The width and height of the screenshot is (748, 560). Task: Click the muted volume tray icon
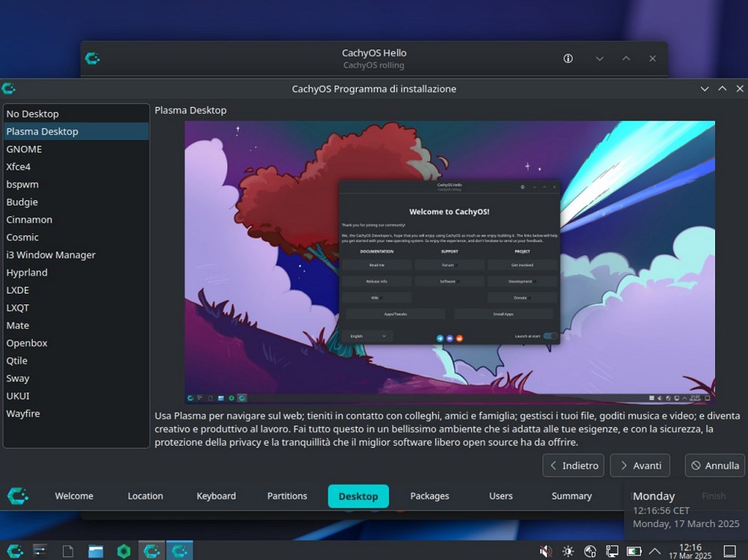click(546, 552)
